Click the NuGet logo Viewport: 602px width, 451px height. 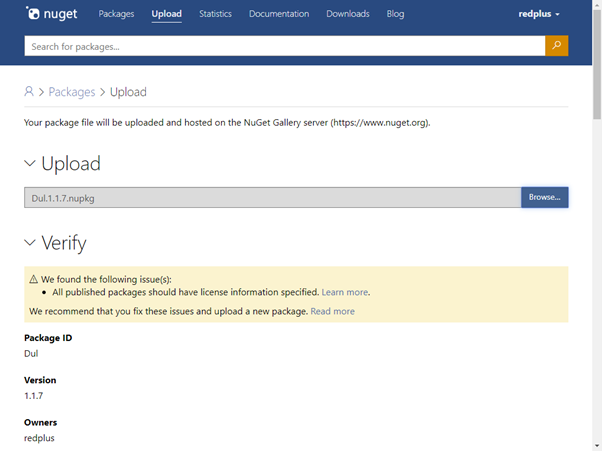(51, 14)
